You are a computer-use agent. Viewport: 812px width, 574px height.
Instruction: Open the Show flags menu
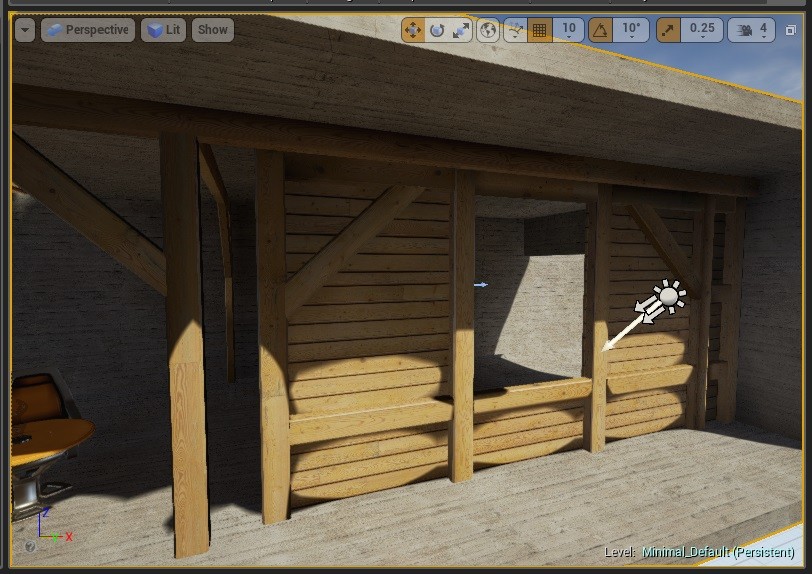coord(212,30)
